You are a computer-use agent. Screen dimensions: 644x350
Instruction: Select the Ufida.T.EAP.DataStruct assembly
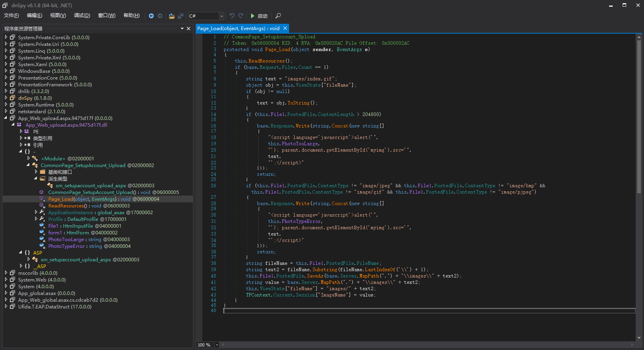(55, 306)
